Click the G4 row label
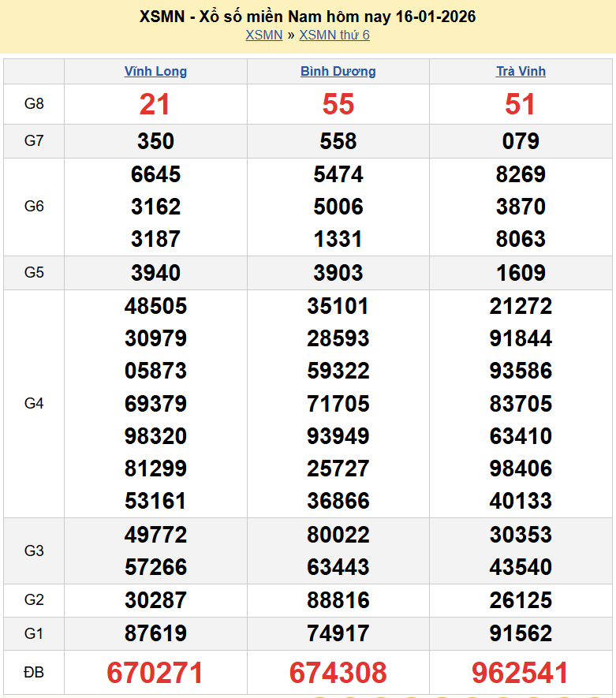 pos(34,404)
